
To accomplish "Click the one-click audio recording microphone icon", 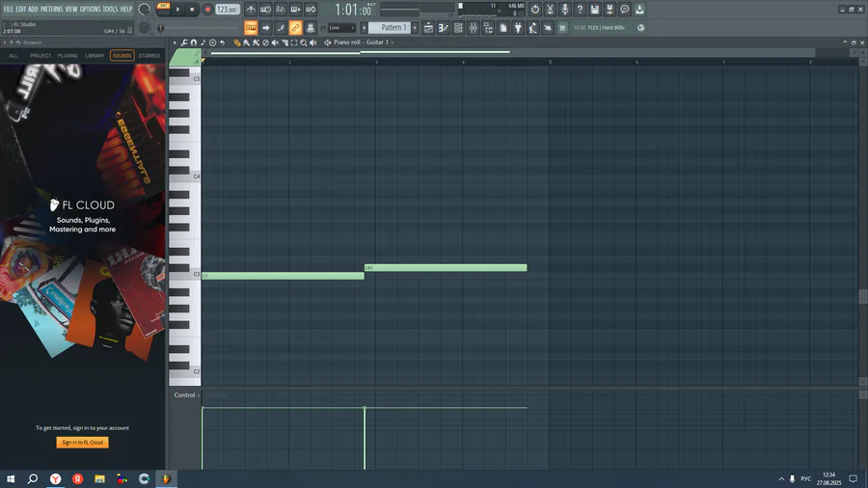I will (x=564, y=10).
